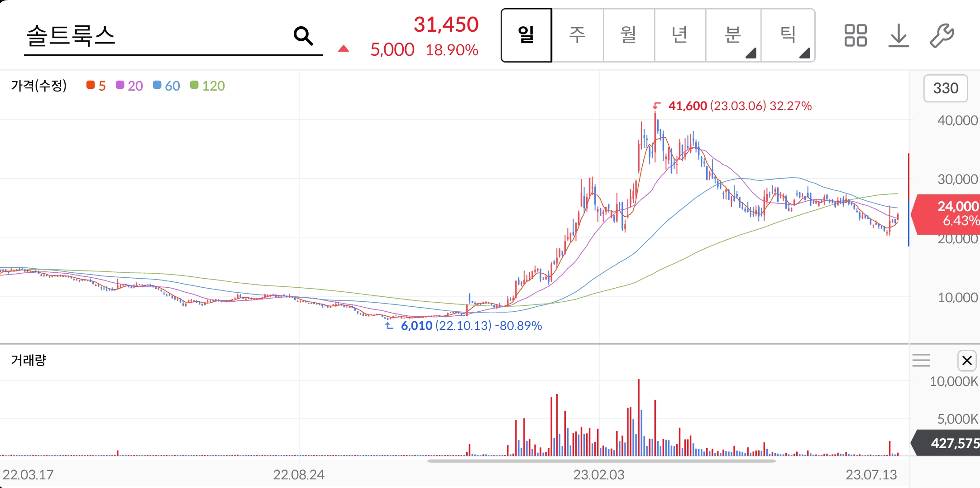Open the multi-chart layout grid icon

[x=856, y=35]
